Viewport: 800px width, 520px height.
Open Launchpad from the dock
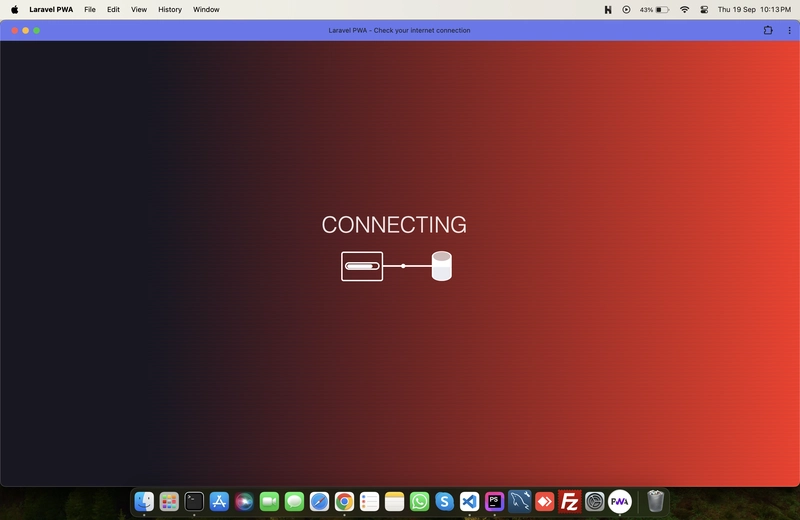[169, 501]
